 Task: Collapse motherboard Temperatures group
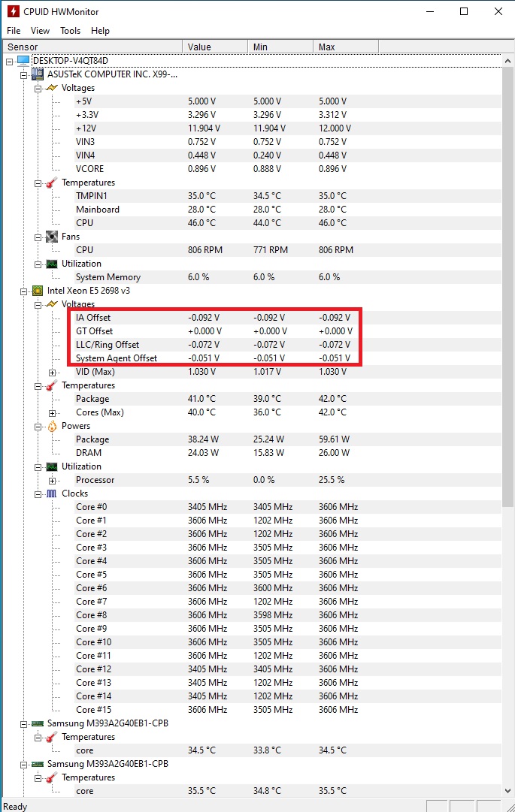point(38,183)
